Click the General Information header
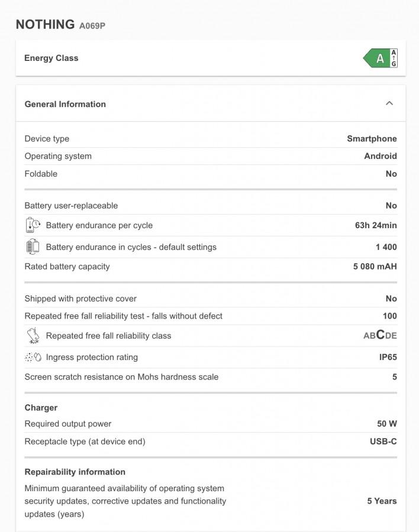Image resolution: width=419 pixels, height=532 pixels. click(x=65, y=104)
